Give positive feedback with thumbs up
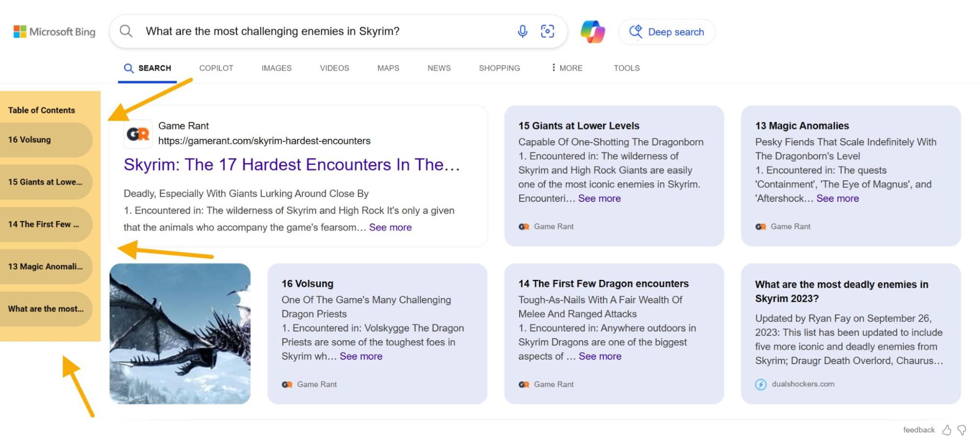Viewport: 980px width, 447px height. click(x=946, y=430)
